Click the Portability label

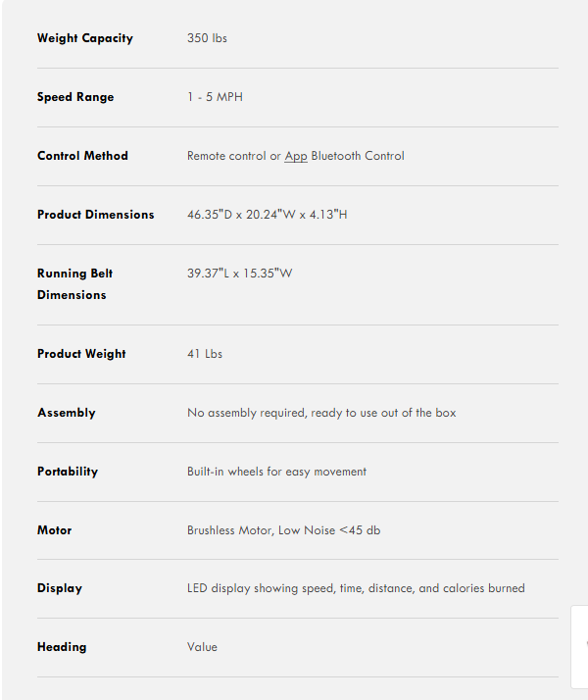[68, 472]
